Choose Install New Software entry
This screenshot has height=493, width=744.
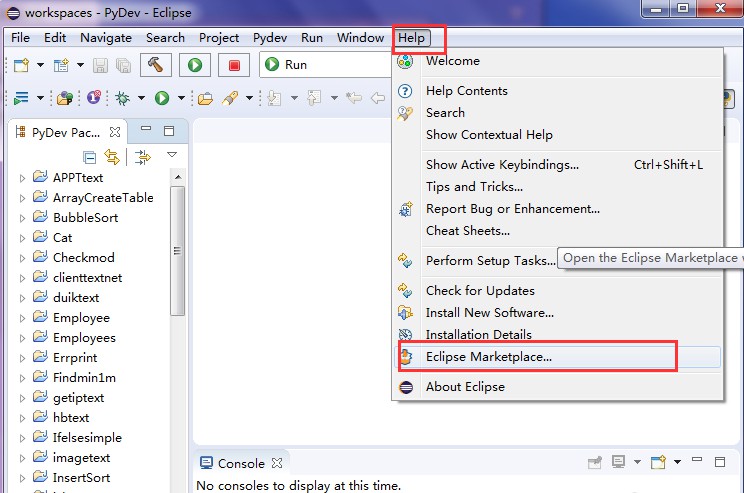558,313
